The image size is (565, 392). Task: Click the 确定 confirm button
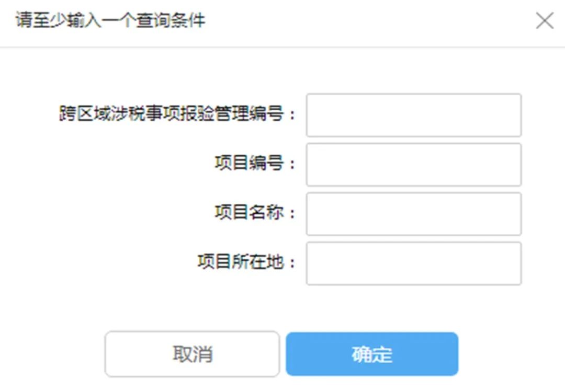click(x=372, y=354)
